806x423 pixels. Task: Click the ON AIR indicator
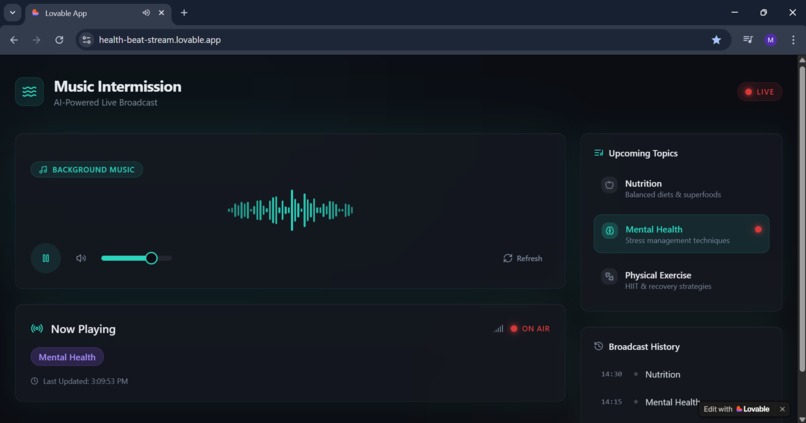coord(530,328)
